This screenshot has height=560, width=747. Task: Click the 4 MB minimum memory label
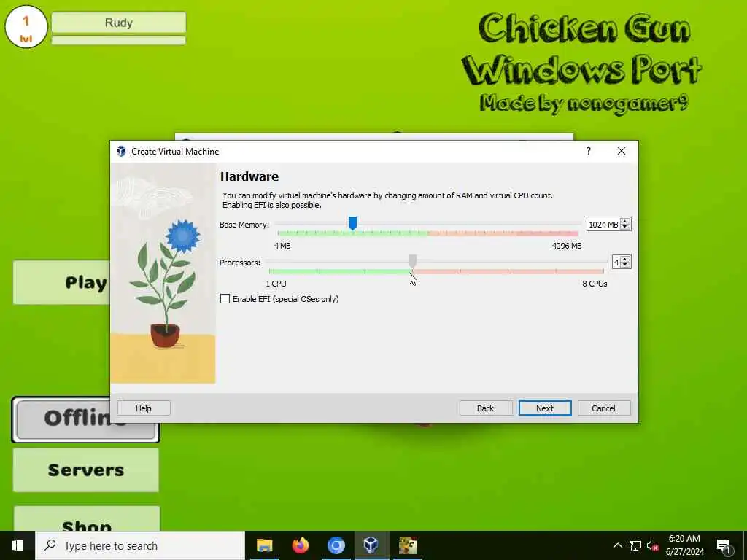(x=282, y=246)
